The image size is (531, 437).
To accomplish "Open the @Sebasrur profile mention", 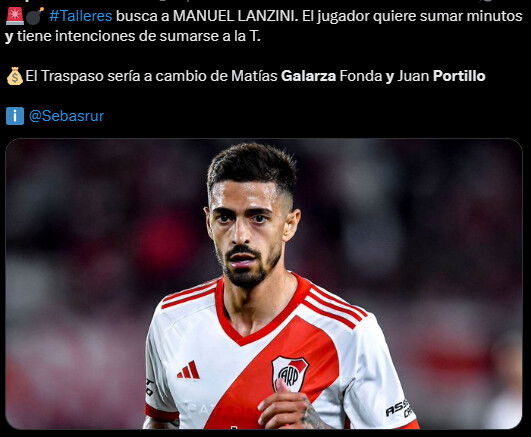I will pos(66,116).
